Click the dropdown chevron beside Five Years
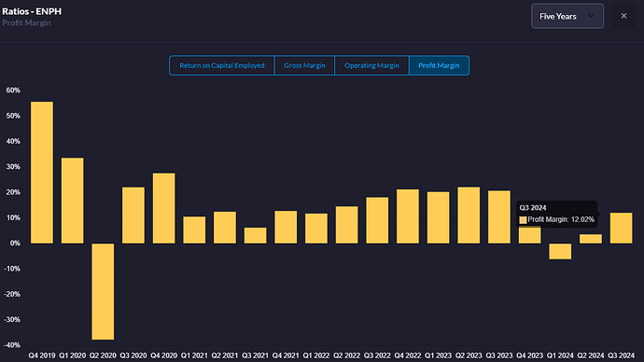The image size is (644, 362). (x=591, y=16)
